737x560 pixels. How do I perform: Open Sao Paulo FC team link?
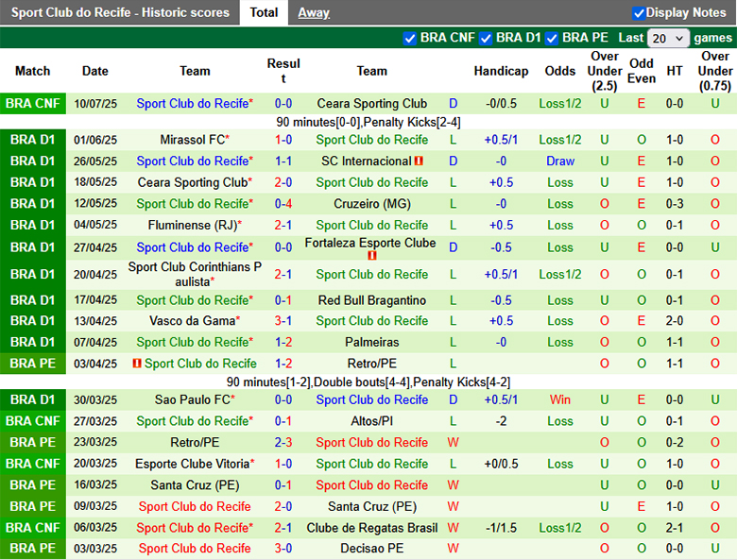(x=192, y=399)
